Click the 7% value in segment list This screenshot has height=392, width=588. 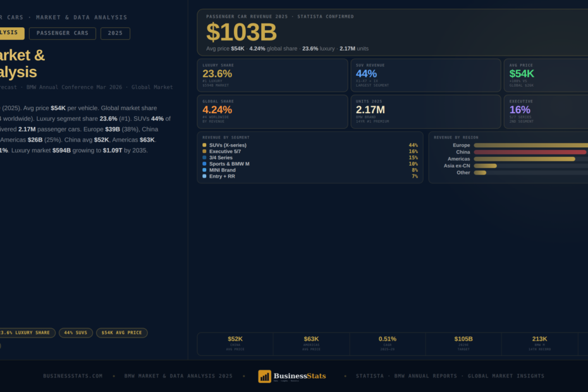click(x=415, y=176)
